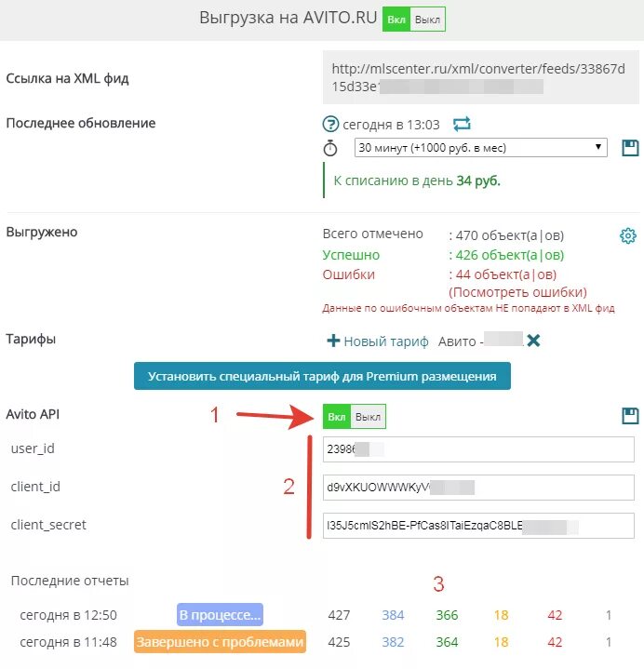Click the help question-mark icon near last update
This screenshot has width=644, height=669.
point(330,124)
